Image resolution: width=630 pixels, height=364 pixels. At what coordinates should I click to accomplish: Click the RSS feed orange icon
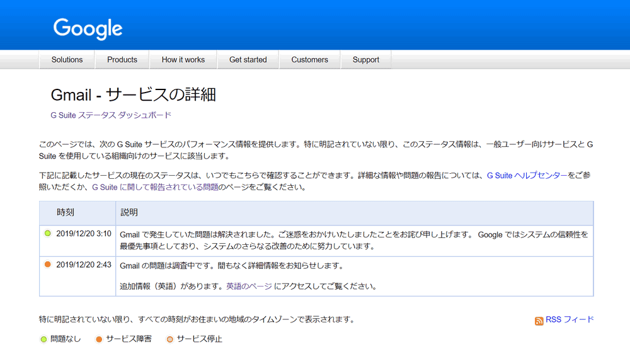pos(539,321)
